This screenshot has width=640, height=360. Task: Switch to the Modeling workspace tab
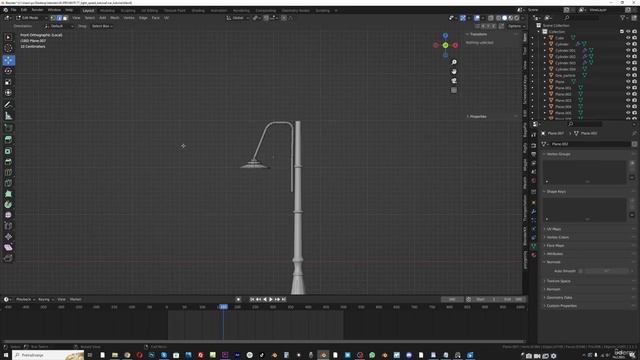pos(107,11)
